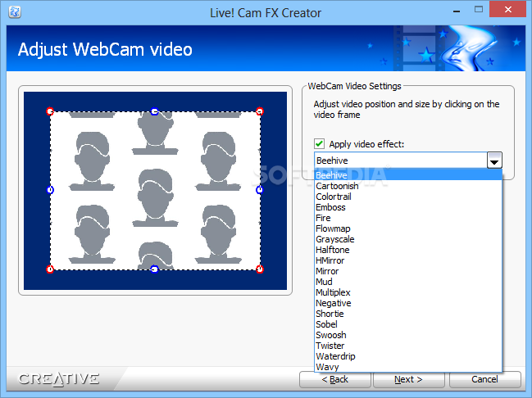
Task: Uncheck the Apply video effect checkbox
Action: tap(319, 144)
